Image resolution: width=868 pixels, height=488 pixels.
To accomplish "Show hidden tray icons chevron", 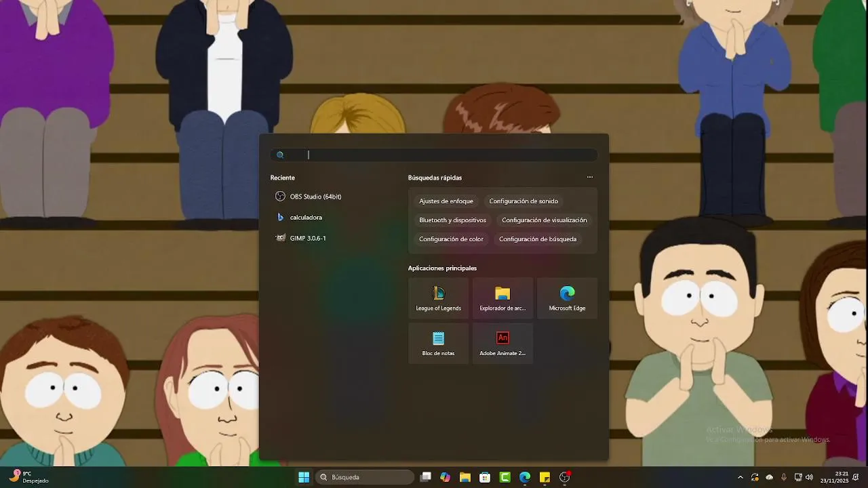I will (x=740, y=477).
